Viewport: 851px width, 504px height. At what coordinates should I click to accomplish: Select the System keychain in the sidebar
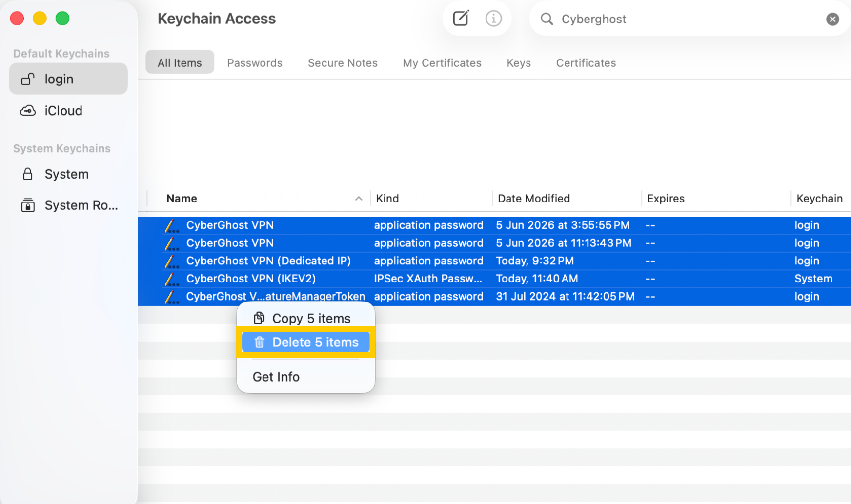68,174
